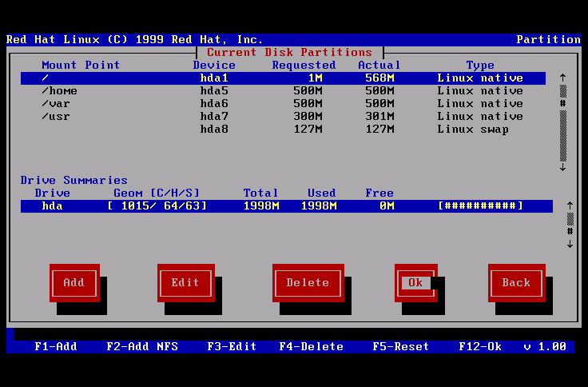Select the hda8 swap partition device

(x=214, y=129)
